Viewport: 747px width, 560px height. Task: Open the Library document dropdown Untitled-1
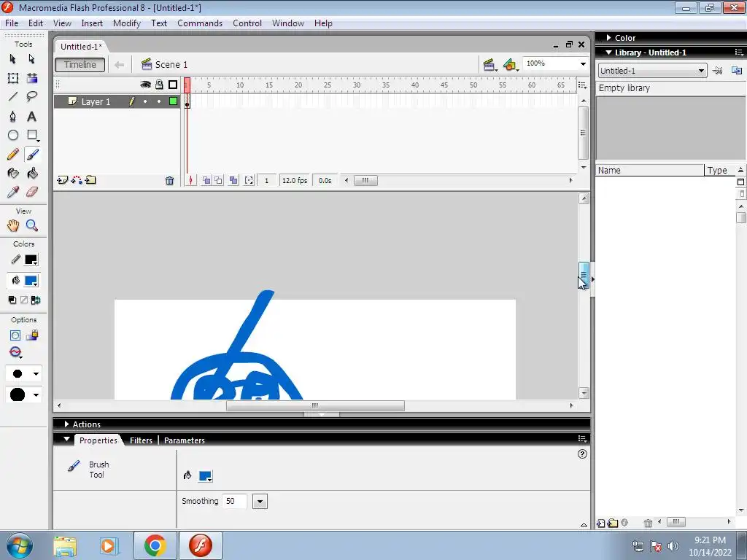(652, 71)
